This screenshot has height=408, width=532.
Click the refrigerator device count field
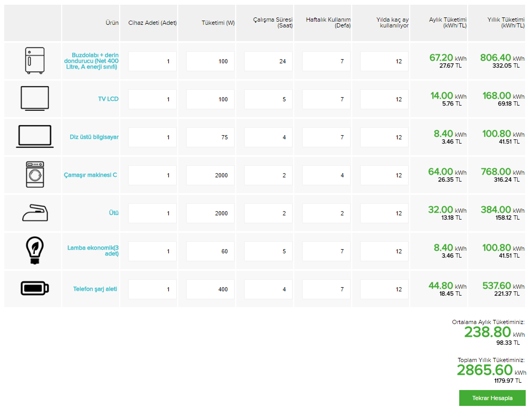tap(152, 61)
